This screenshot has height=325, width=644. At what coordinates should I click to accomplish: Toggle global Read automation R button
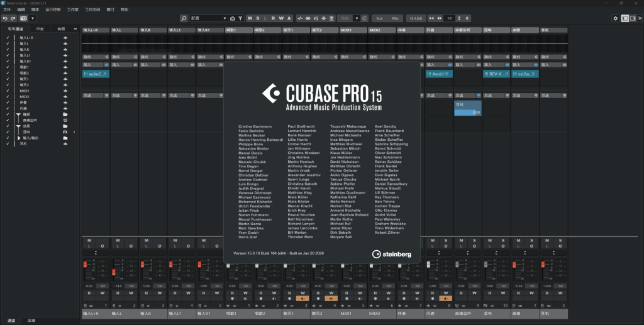pos(273,18)
